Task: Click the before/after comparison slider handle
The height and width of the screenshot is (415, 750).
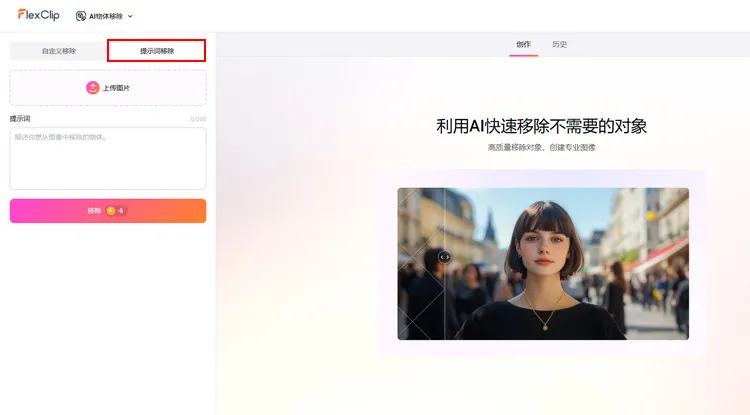Action: [x=444, y=257]
